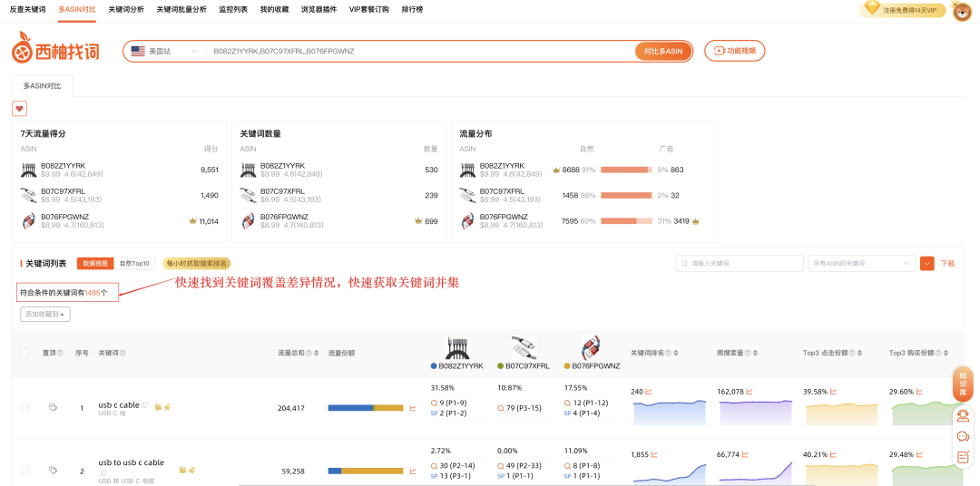Click the 知识库 knowledge base floating button
The height and width of the screenshot is (486, 980).
coord(963,384)
